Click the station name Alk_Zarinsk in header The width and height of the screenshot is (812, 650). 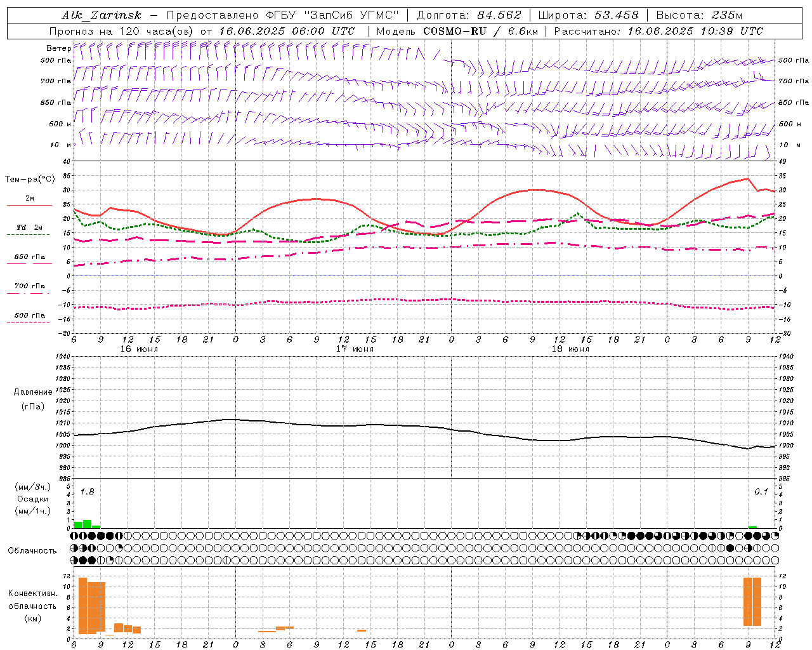pos(101,15)
